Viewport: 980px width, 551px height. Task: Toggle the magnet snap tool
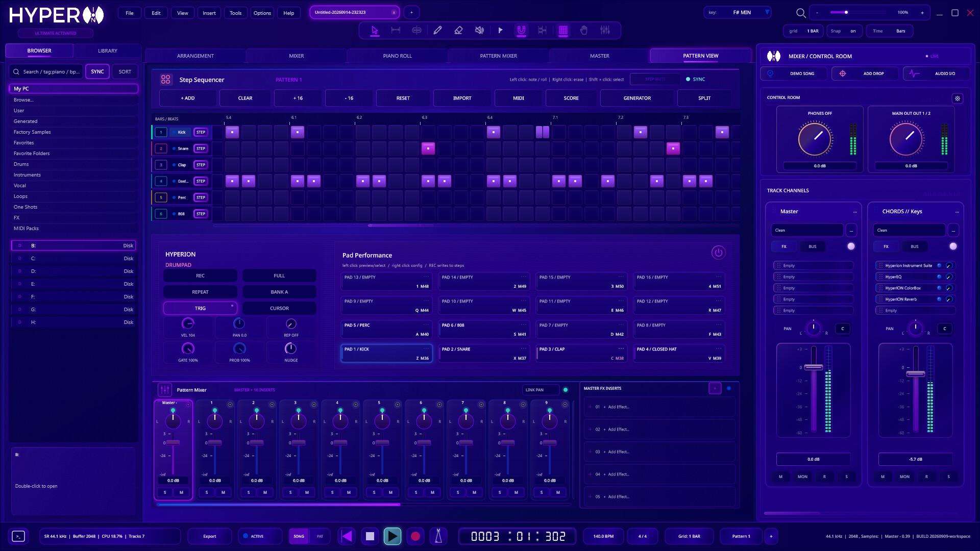click(521, 30)
